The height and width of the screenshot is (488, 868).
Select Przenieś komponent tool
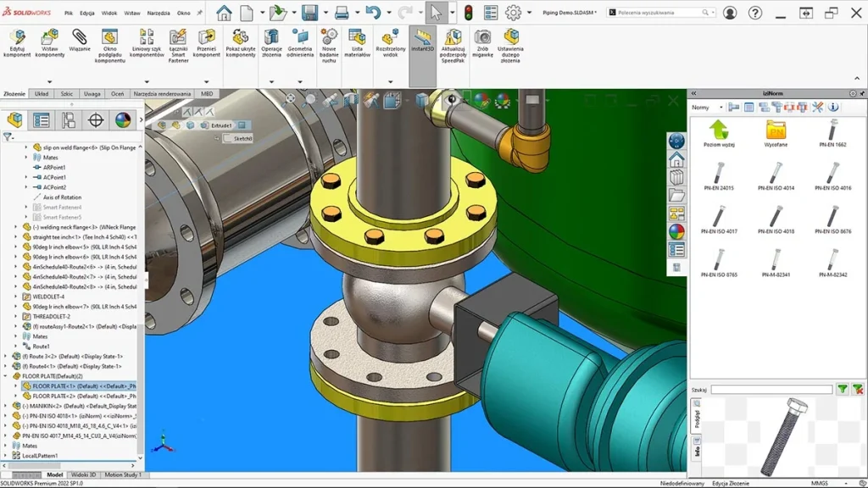click(207, 44)
